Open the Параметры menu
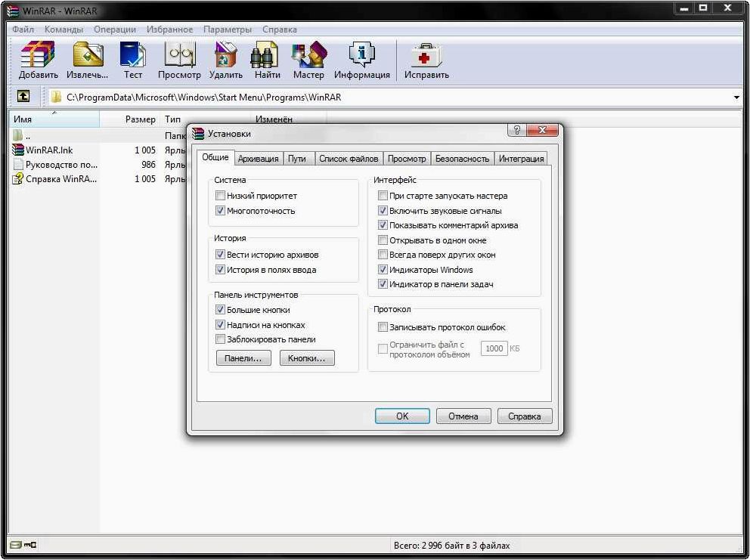Image resolution: width=750 pixels, height=560 pixels. [x=228, y=29]
